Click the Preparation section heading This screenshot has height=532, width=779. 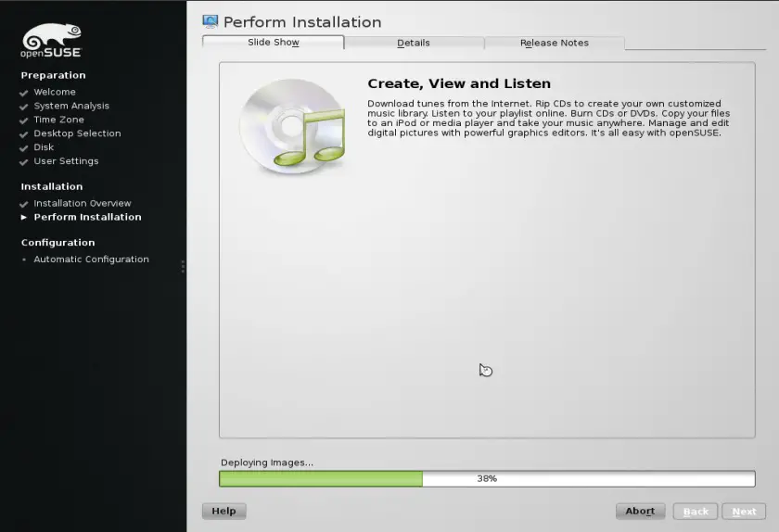(53, 75)
